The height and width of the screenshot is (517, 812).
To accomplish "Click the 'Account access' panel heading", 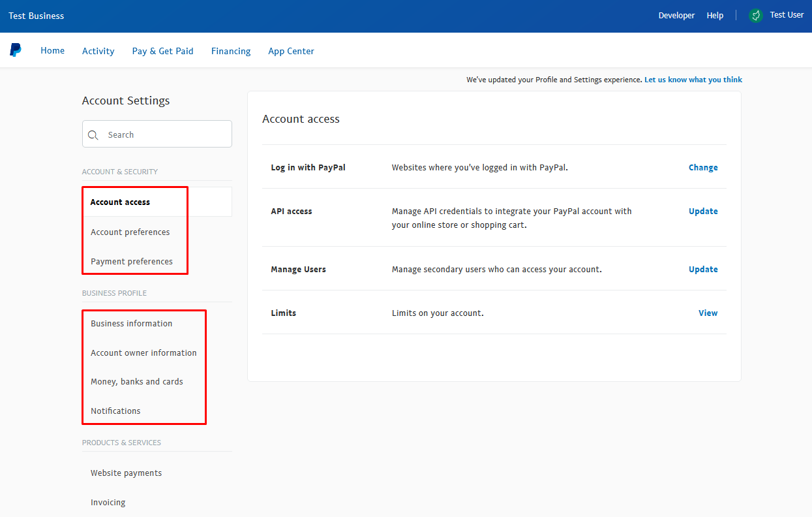I will [x=301, y=119].
